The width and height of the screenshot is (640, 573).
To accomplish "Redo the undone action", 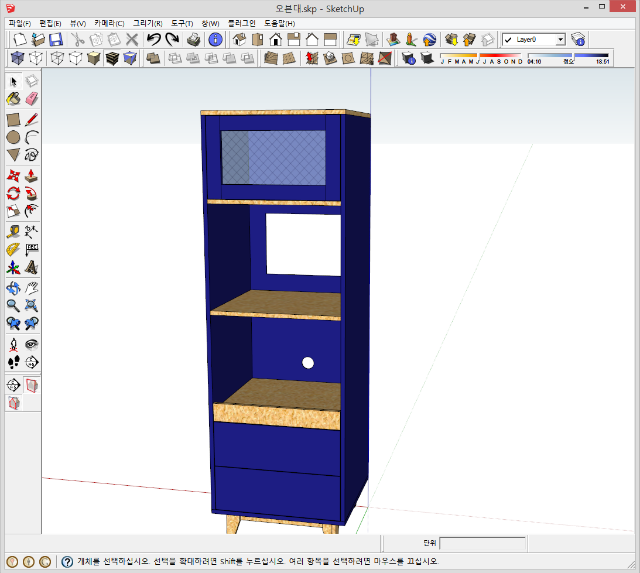I will (x=173, y=40).
